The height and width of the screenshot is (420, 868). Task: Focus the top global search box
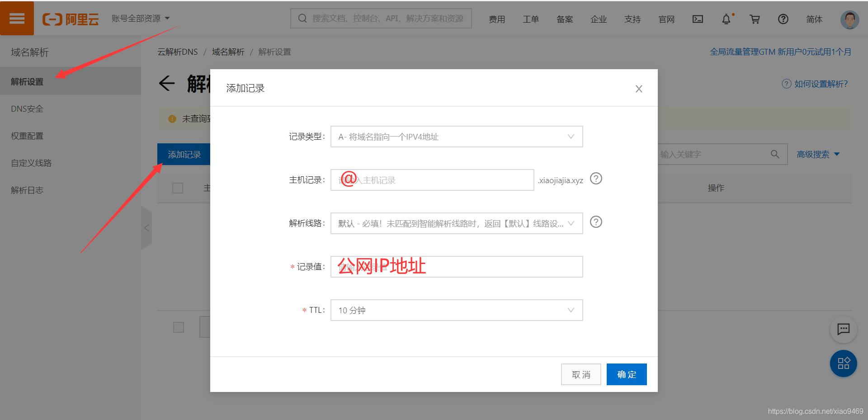pos(381,18)
